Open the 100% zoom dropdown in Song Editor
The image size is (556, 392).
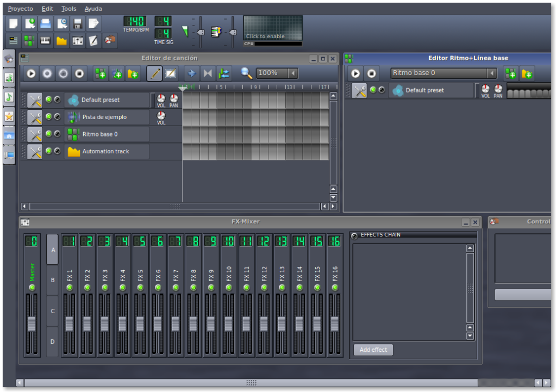tap(293, 73)
